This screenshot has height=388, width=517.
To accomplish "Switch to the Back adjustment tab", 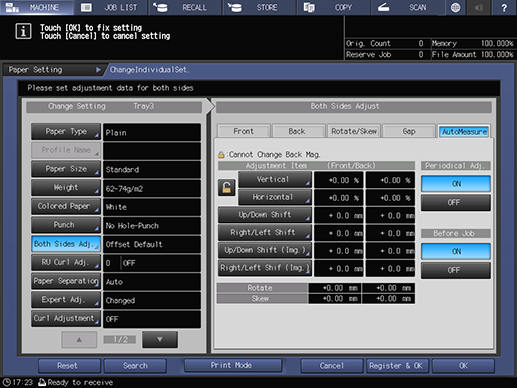I will (x=297, y=131).
